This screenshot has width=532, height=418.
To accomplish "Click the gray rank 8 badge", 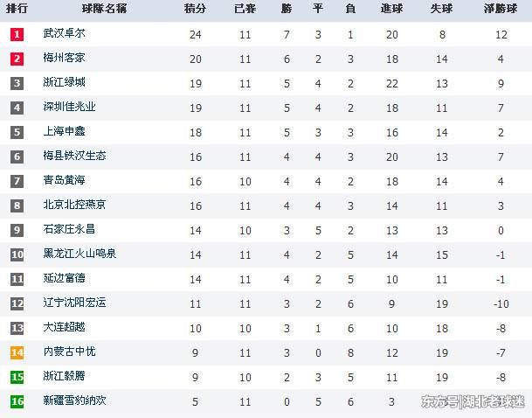I will (17, 205).
